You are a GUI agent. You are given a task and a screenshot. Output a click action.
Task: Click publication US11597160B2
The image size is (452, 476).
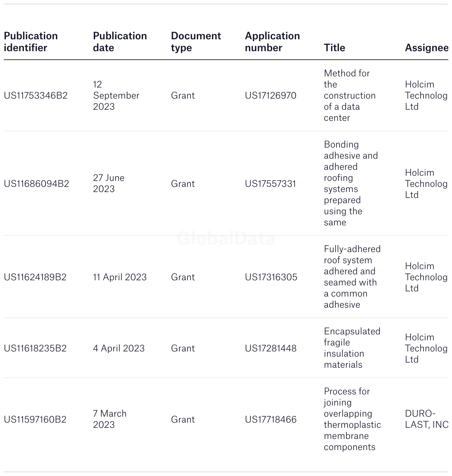[35, 420]
